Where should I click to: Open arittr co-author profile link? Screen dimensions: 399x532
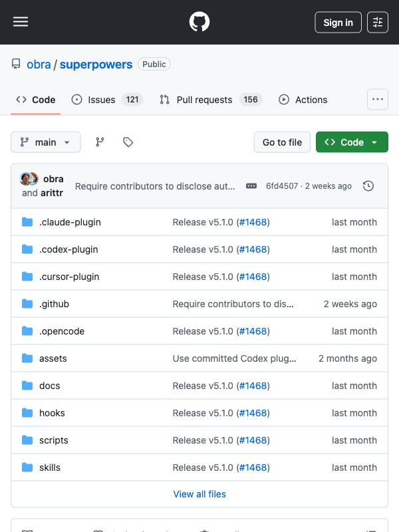click(52, 193)
